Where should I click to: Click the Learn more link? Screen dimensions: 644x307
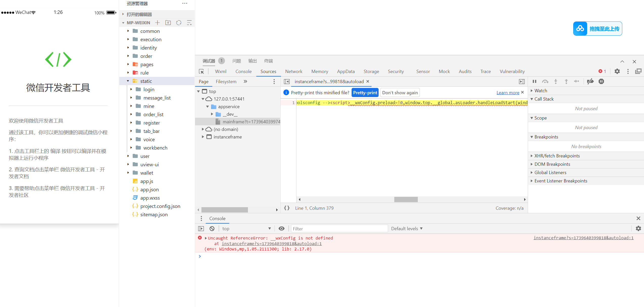pos(508,92)
